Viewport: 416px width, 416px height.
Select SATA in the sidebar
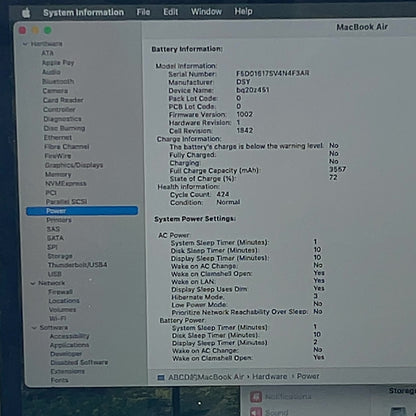click(x=55, y=238)
